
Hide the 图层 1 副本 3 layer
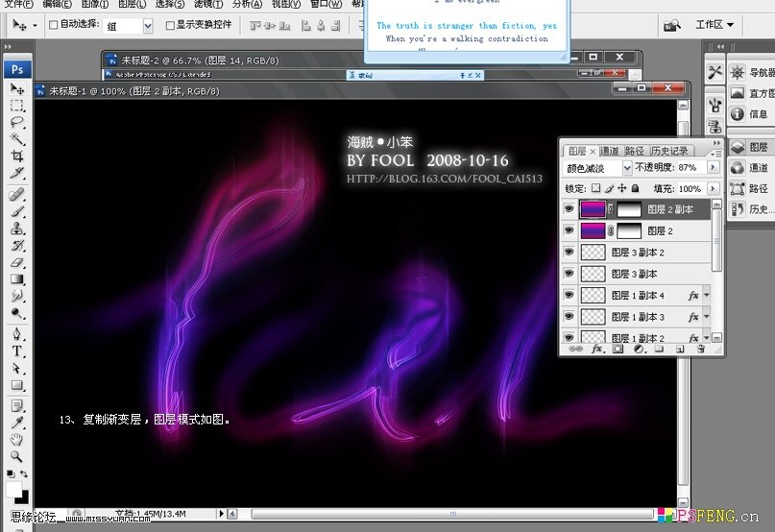[x=569, y=316]
